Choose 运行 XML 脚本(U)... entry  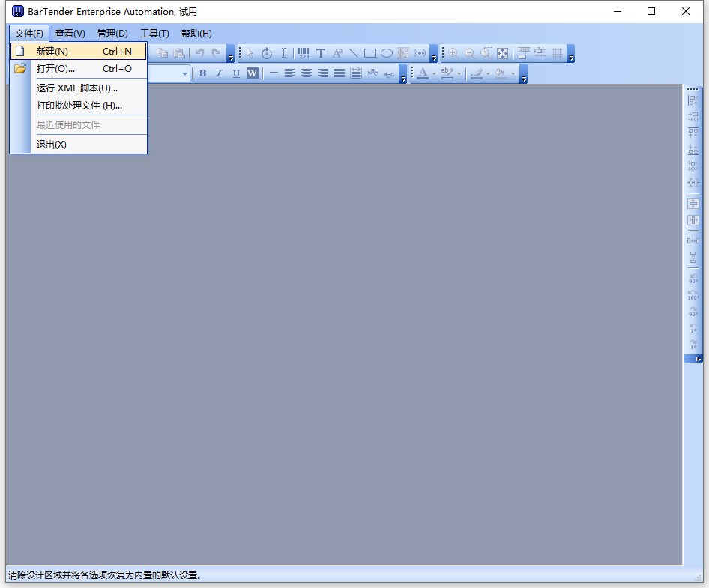(78, 88)
